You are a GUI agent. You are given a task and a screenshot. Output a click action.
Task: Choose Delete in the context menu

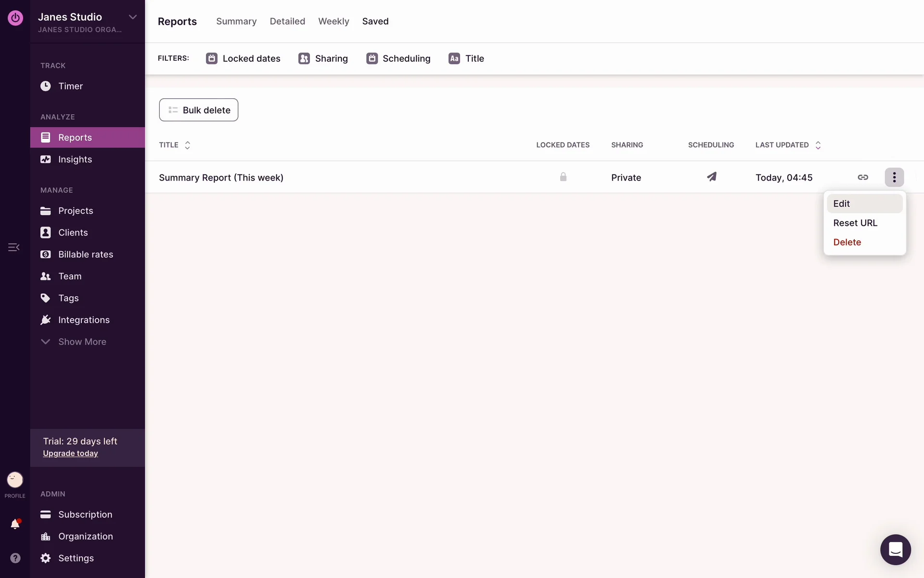(x=847, y=242)
